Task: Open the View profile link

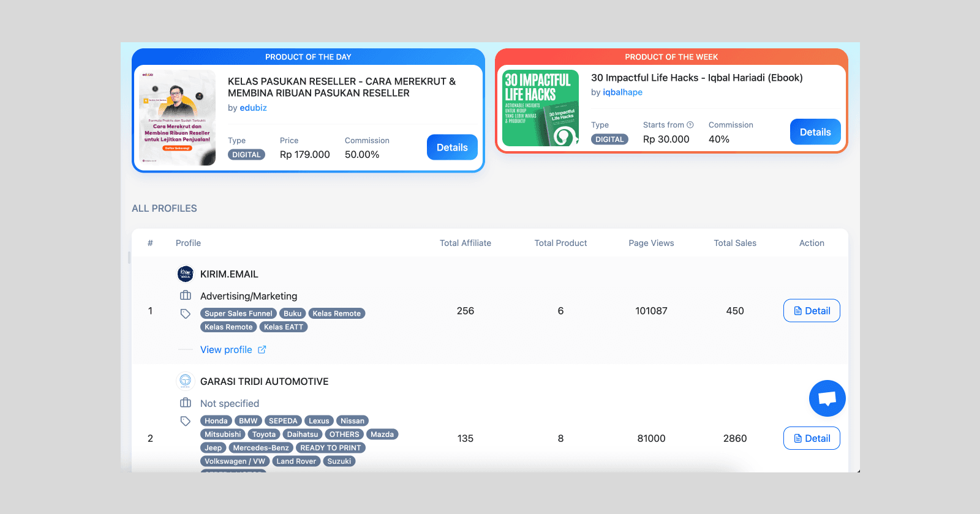Action: coord(226,349)
